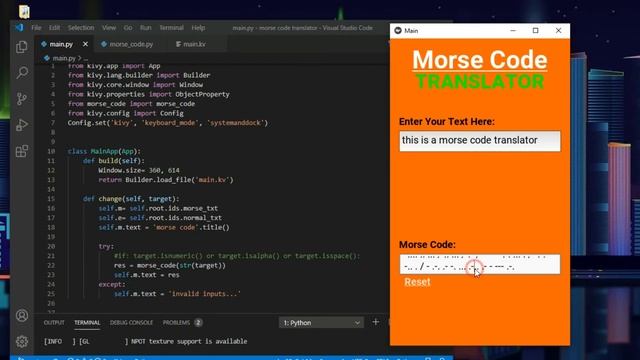Open the Run menu
The height and width of the screenshot is (360, 640).
pyautogui.click(x=145, y=28)
